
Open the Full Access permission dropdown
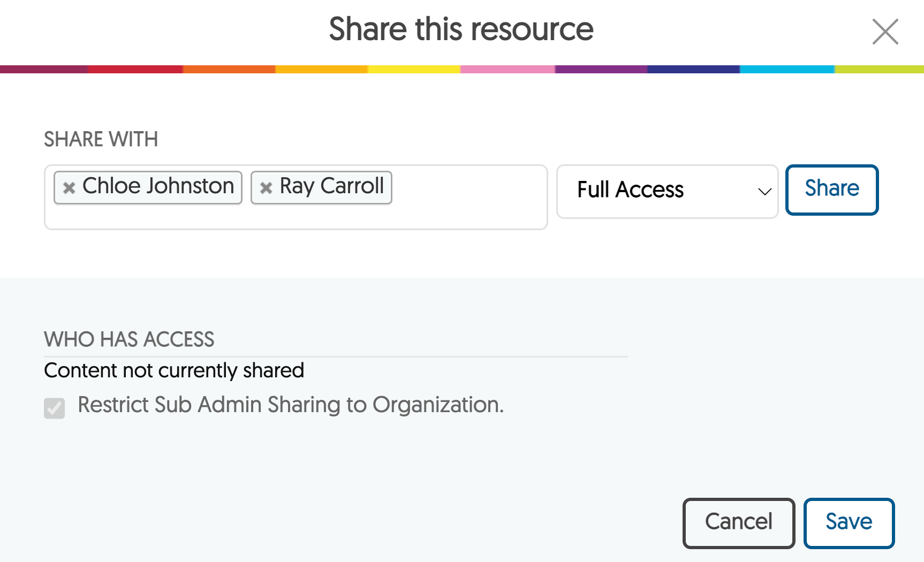[667, 191]
